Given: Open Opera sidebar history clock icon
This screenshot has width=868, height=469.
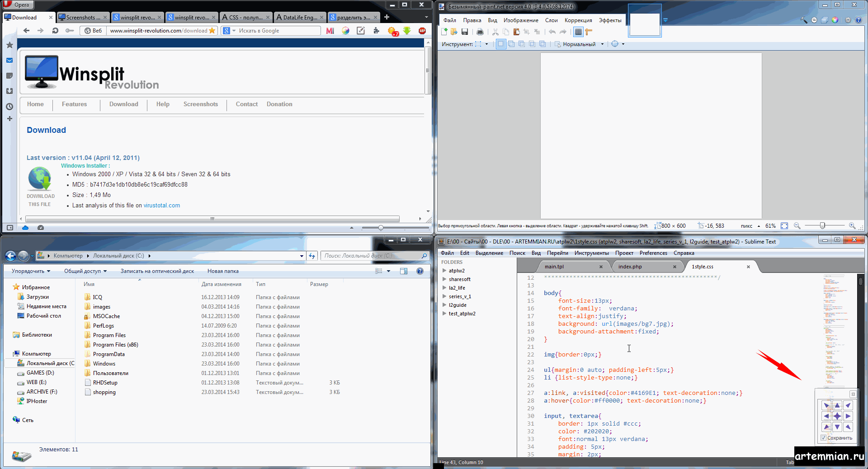Looking at the screenshot, I should pyautogui.click(x=9, y=107).
